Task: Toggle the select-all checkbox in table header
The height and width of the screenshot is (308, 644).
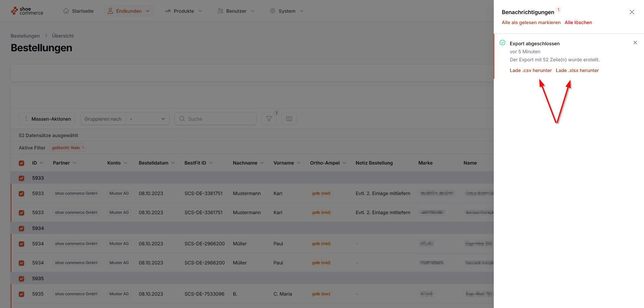Action: [21, 163]
